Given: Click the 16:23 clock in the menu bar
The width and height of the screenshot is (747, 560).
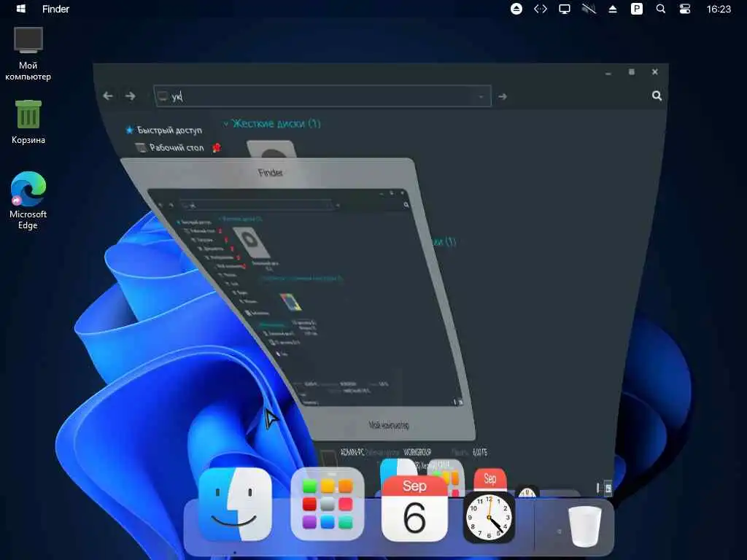Looking at the screenshot, I should point(719,9).
